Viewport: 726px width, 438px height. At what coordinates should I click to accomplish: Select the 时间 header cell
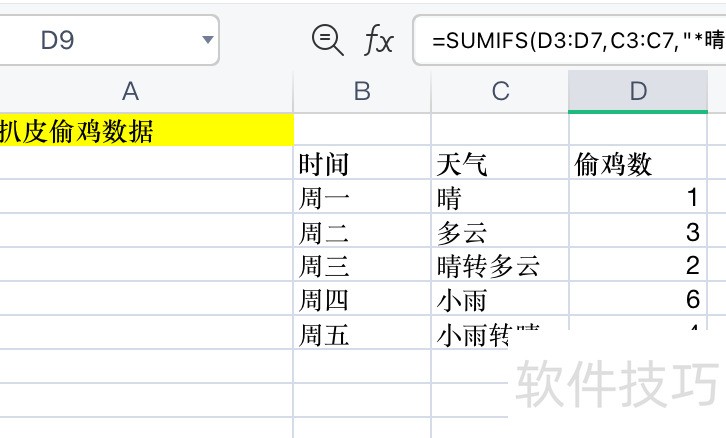point(362,164)
